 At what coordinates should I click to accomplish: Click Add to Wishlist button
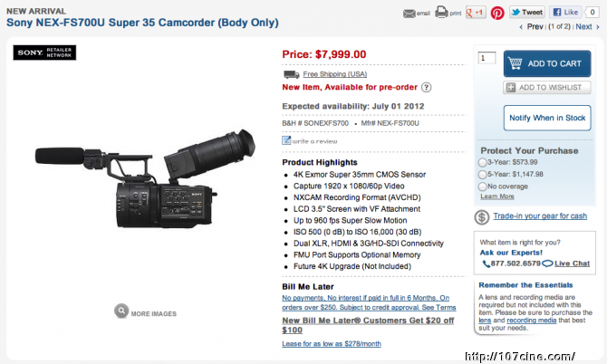pos(547,88)
